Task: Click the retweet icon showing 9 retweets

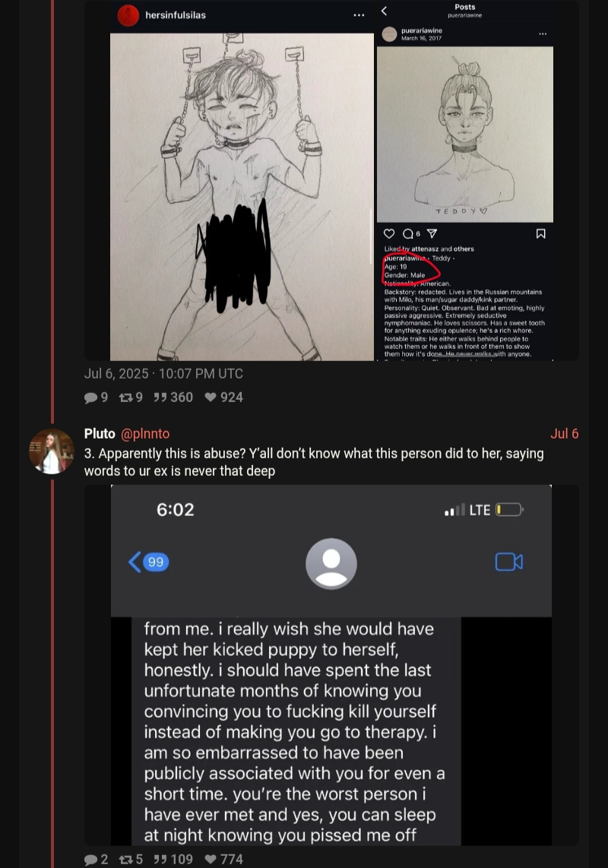Action: pos(125,398)
